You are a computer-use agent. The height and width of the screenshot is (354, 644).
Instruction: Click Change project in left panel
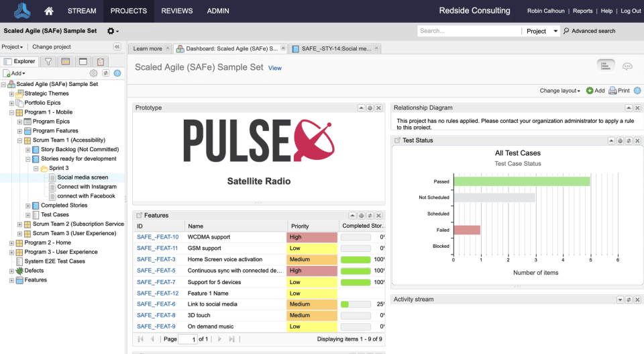[x=52, y=47]
